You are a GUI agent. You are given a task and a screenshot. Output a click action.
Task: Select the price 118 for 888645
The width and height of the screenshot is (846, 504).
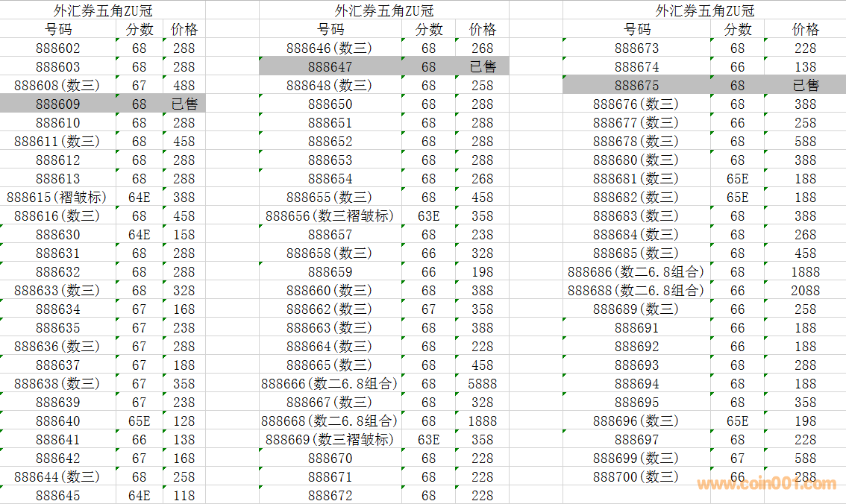tap(184, 496)
